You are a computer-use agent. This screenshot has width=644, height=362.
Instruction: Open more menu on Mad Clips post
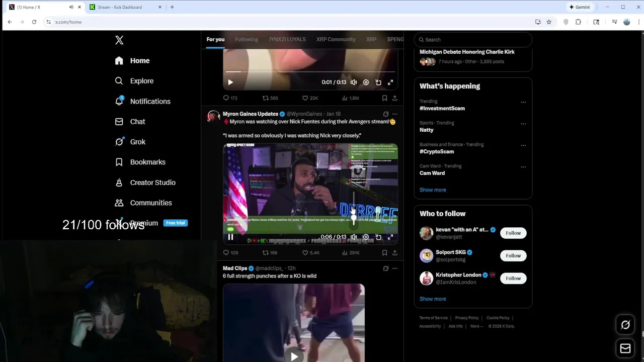[395, 268]
